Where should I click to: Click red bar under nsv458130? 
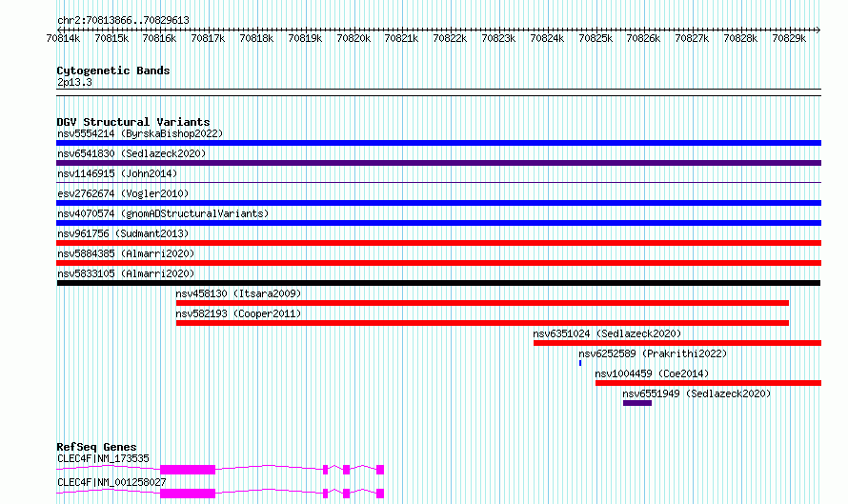482,303
